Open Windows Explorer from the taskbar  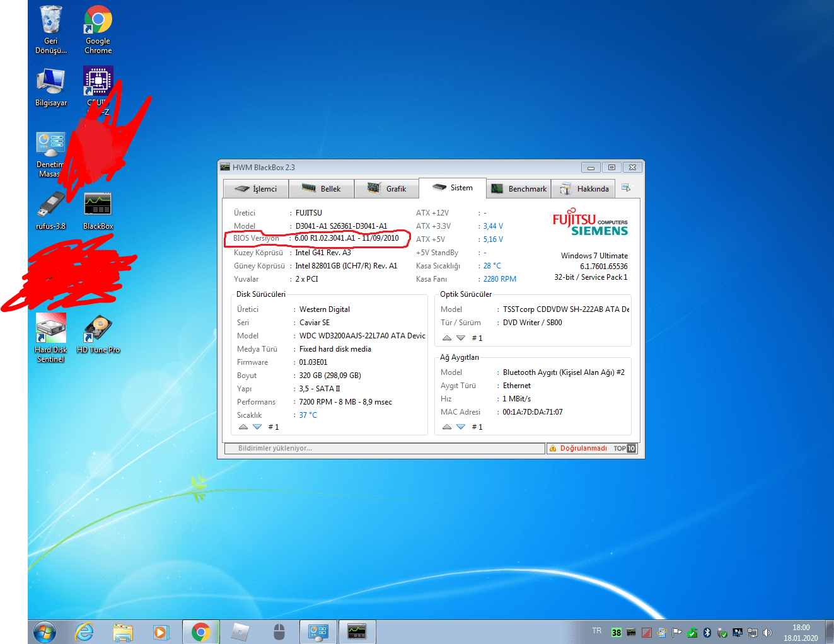(x=123, y=631)
